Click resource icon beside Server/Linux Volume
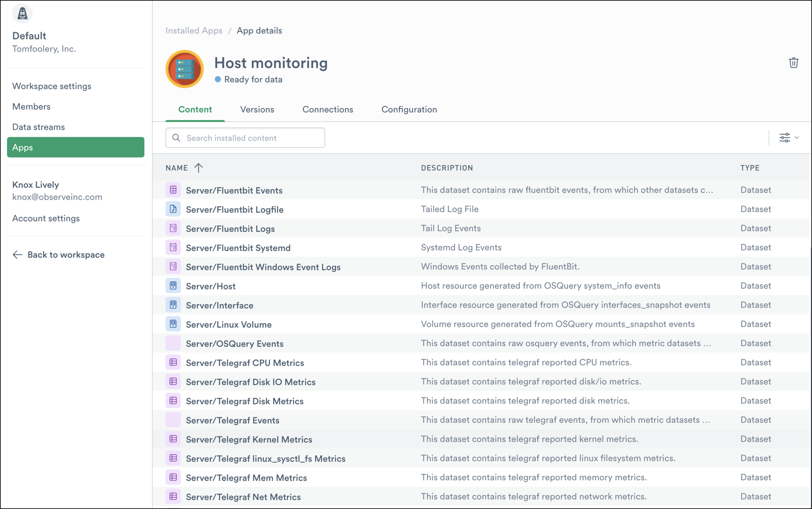Viewport: 812px width, 509px height. pos(173,324)
